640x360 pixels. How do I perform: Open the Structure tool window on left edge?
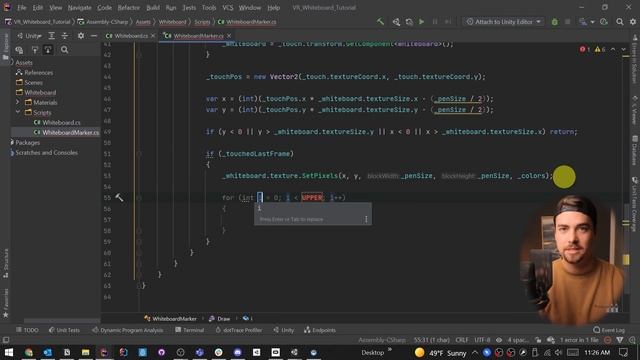(x=5, y=263)
